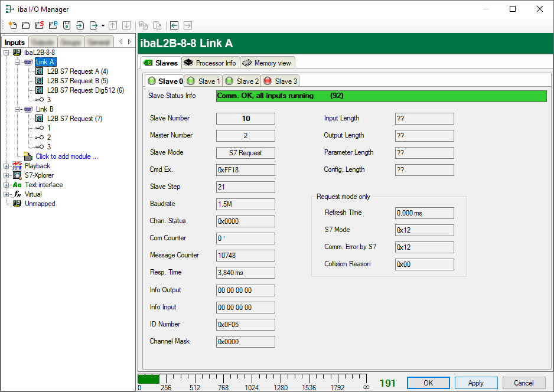Select the S7-Xplorer tree icon
Image resolution: width=554 pixels, height=392 pixels.
click(x=17, y=175)
